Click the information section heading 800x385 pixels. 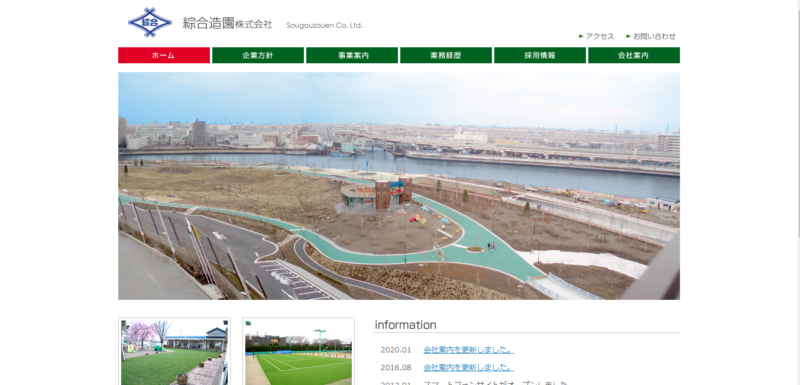(406, 325)
